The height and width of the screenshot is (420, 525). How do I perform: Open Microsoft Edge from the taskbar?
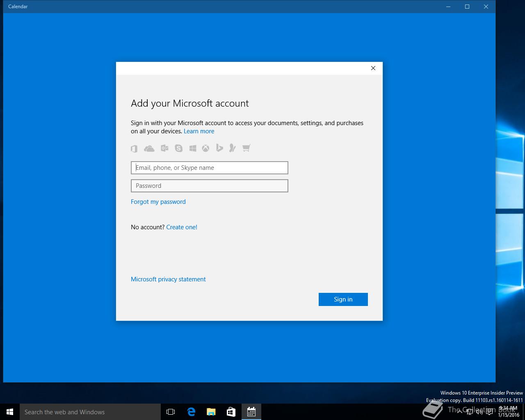(191, 412)
